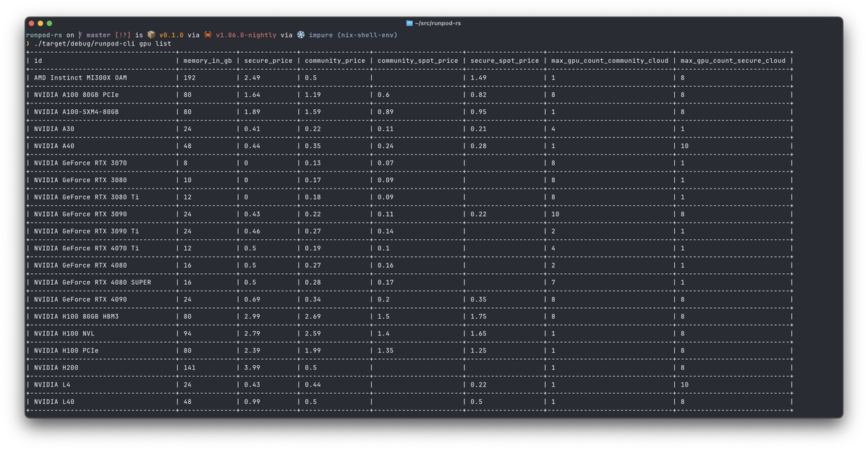Click the v0.1.0 package version text

tap(172, 35)
